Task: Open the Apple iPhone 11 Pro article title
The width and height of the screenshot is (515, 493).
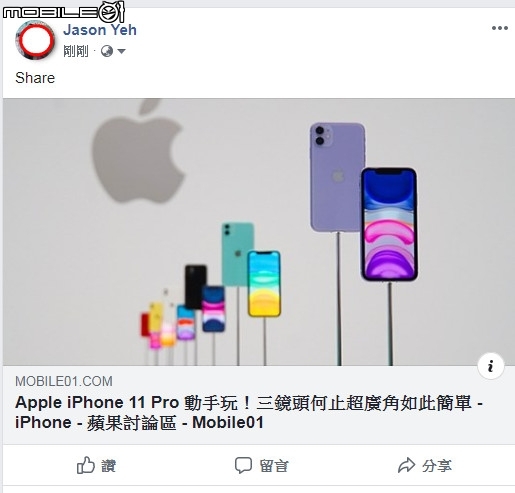Action: (x=249, y=412)
